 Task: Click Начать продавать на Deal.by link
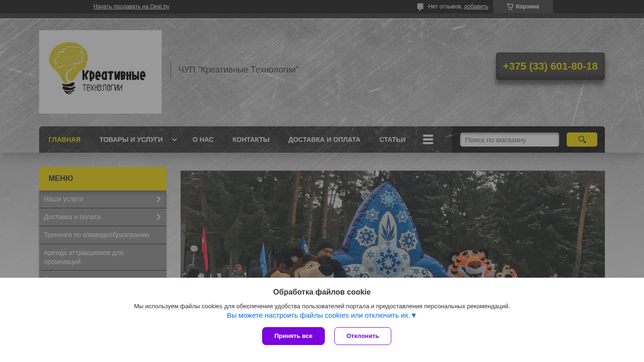[131, 7]
